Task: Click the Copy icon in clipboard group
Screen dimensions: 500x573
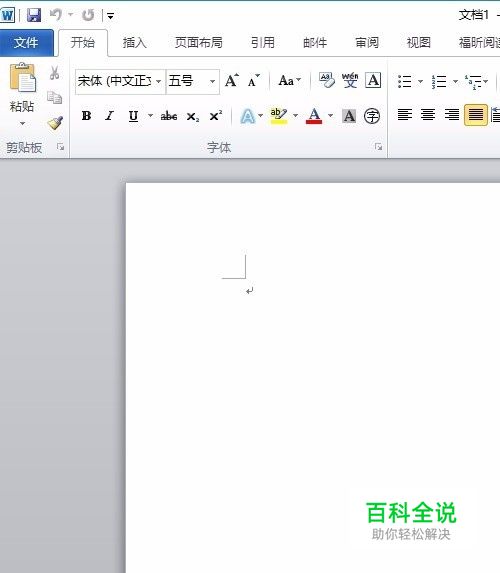Action: (54, 98)
